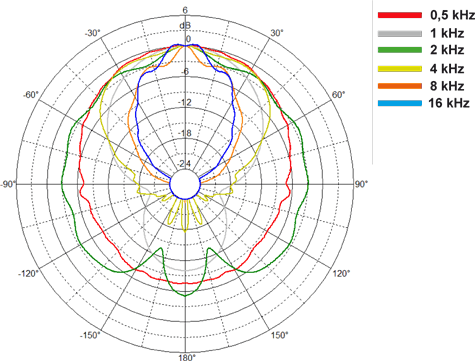Click the '-18' dB scale label
The image size is (475, 361).
[185, 133]
